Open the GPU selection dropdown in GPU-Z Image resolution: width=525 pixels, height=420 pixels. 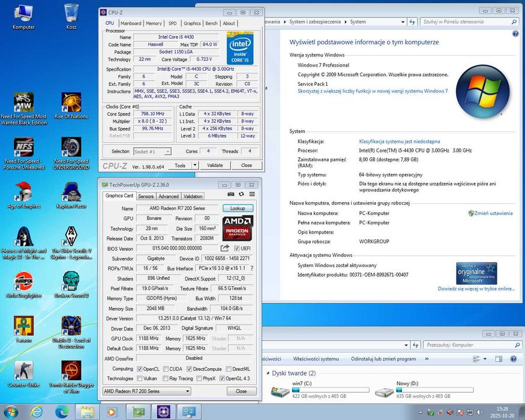(x=146, y=391)
